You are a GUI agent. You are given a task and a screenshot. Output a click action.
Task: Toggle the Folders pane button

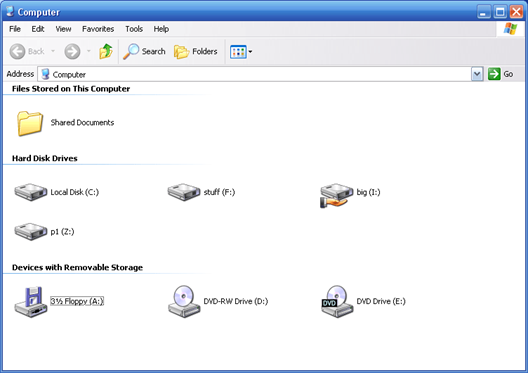click(x=196, y=52)
